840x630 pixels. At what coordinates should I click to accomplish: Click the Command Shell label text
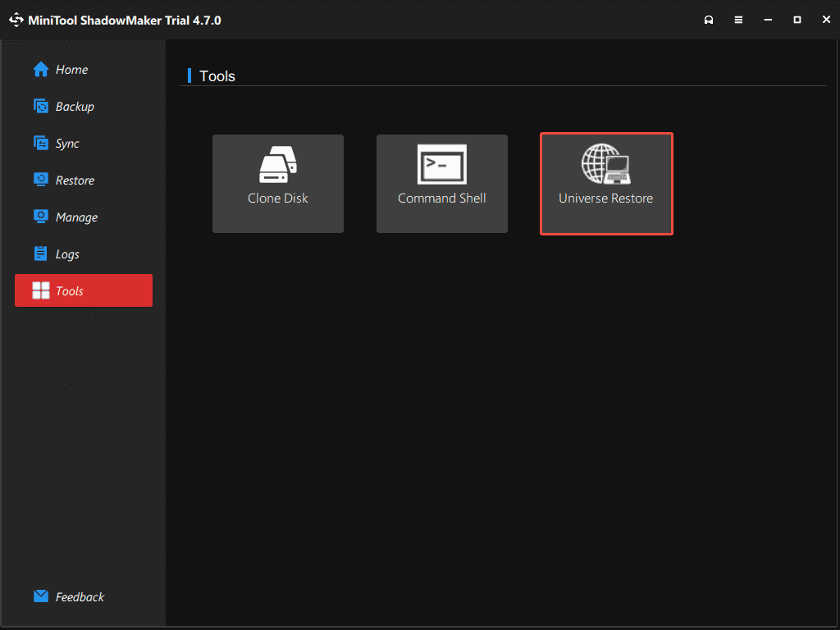pyautogui.click(x=441, y=198)
